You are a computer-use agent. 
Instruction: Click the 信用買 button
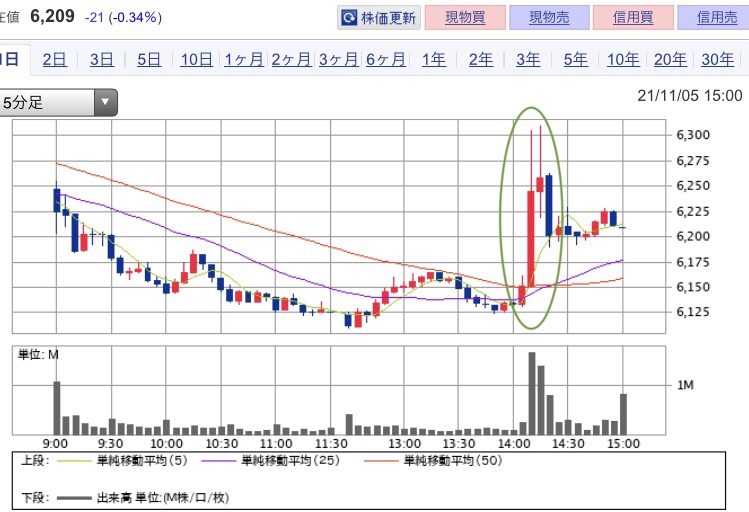pos(633,18)
